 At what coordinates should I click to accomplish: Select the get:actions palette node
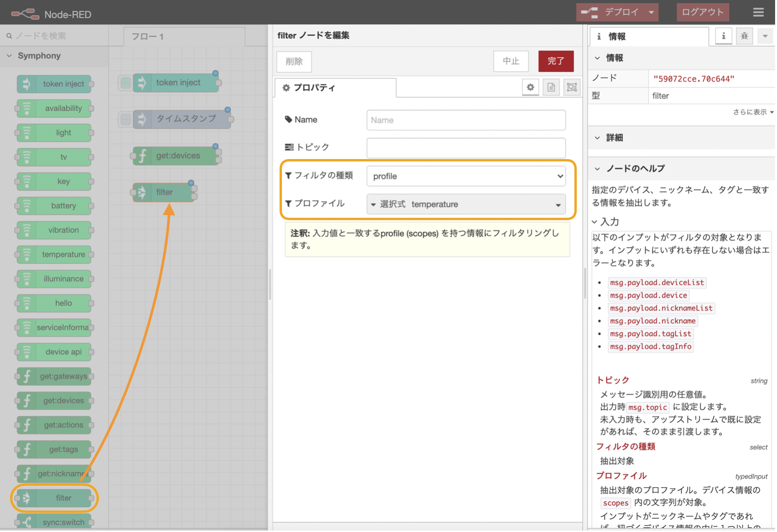(x=54, y=425)
